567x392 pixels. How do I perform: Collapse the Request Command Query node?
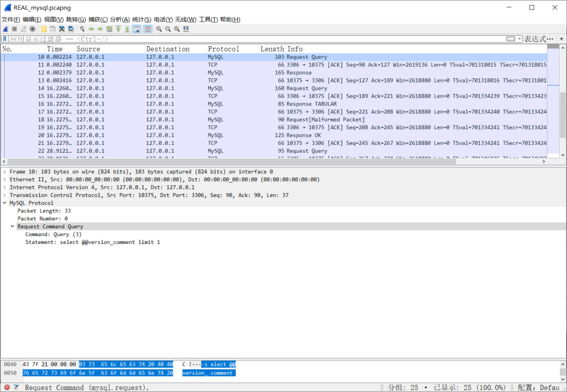[12, 227]
